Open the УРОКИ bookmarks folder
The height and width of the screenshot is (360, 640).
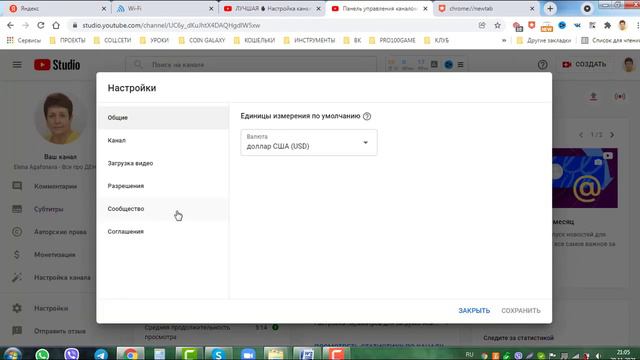tap(154, 40)
